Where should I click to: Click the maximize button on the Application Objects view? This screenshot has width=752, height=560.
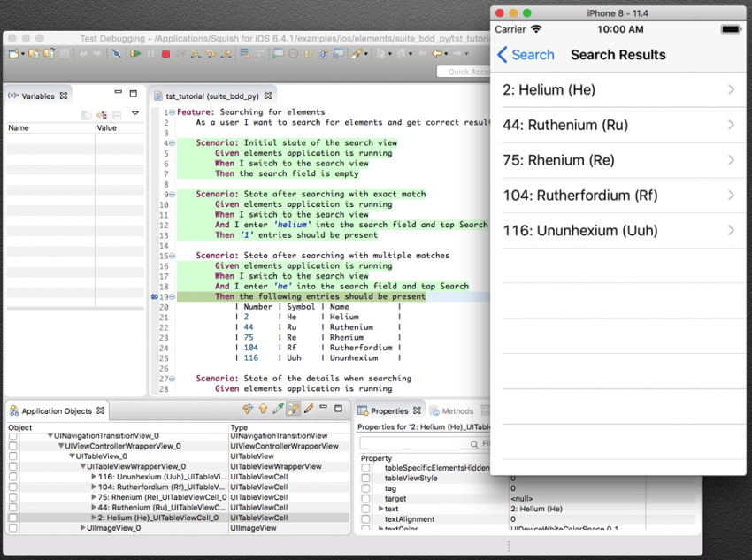339,408
